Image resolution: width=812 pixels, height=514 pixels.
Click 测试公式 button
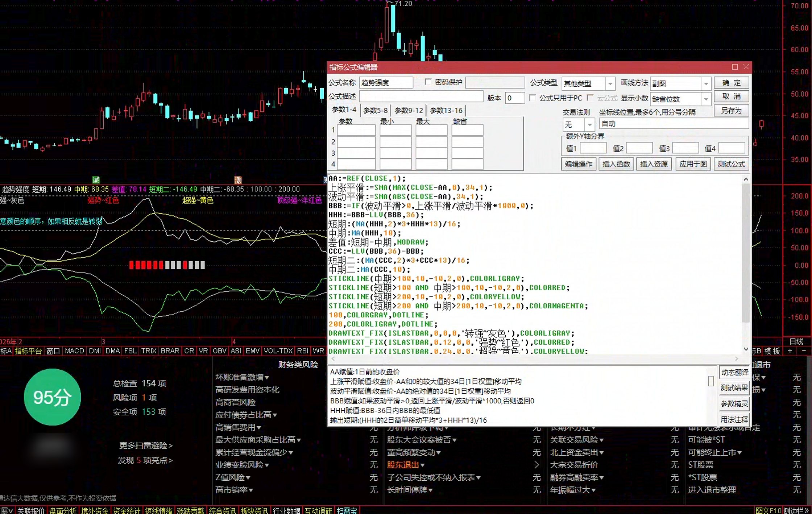pyautogui.click(x=731, y=164)
